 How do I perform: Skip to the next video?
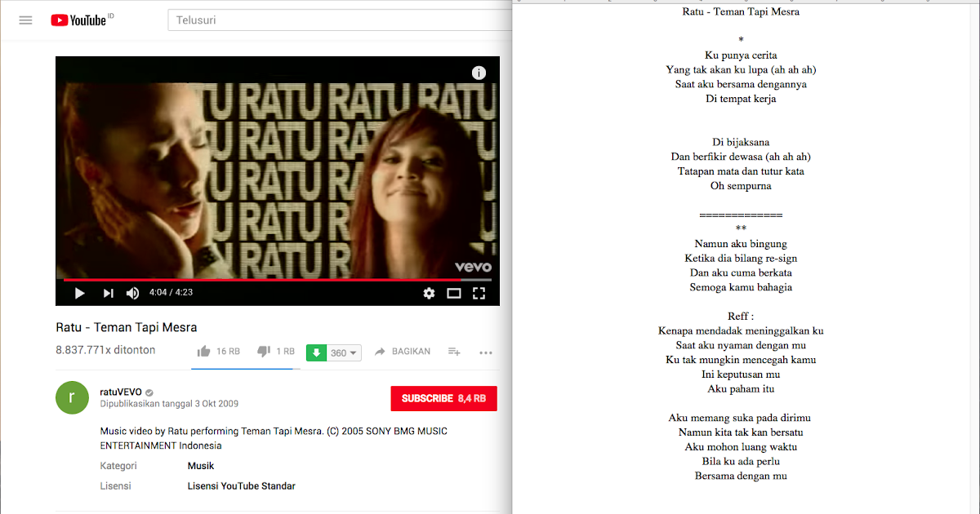[x=108, y=293]
